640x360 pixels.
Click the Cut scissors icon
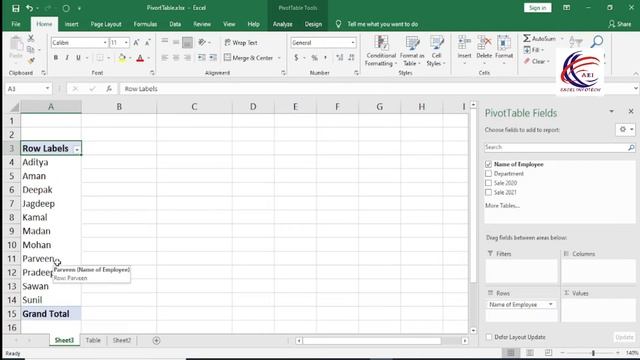tap(31, 38)
